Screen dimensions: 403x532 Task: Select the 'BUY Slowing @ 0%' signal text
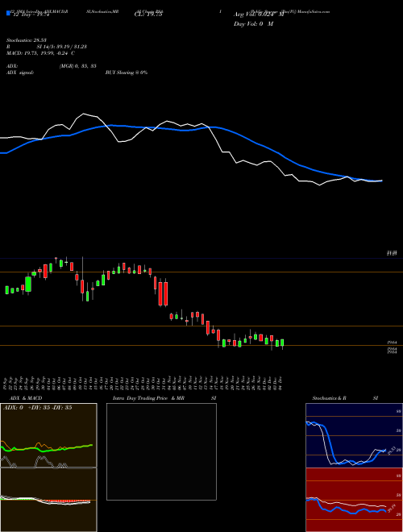click(x=127, y=73)
